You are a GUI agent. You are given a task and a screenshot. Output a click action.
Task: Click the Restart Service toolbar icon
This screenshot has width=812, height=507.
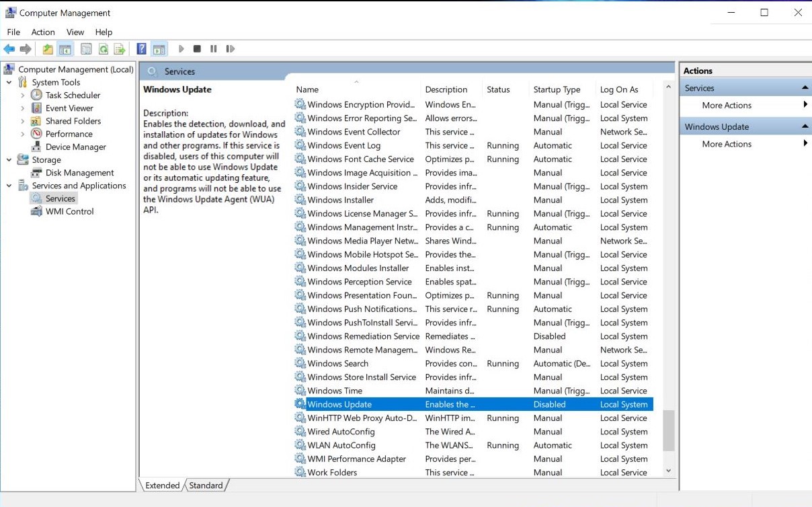pyautogui.click(x=231, y=49)
